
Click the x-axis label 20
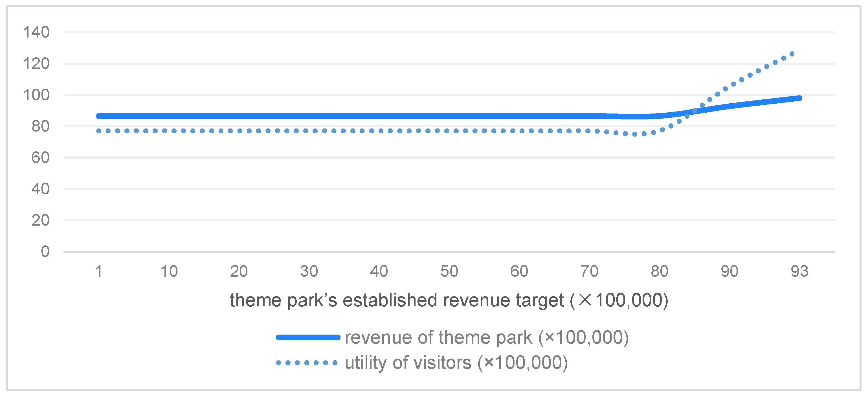(239, 272)
